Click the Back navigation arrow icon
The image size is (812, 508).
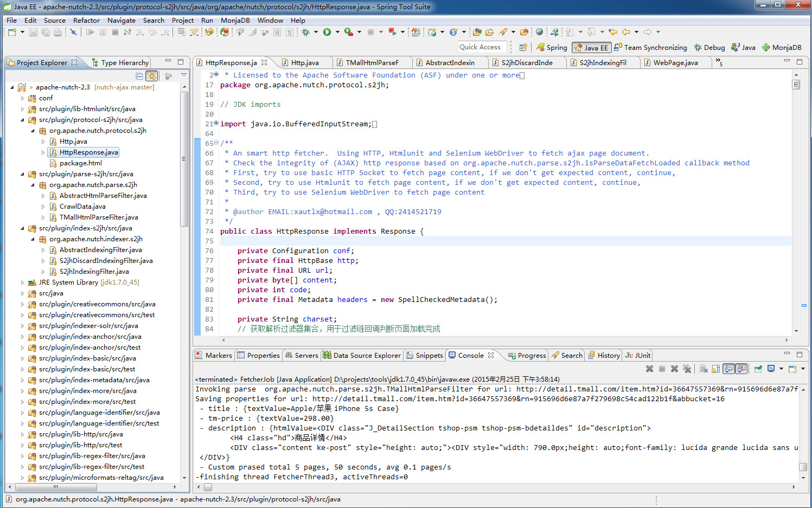(626, 33)
